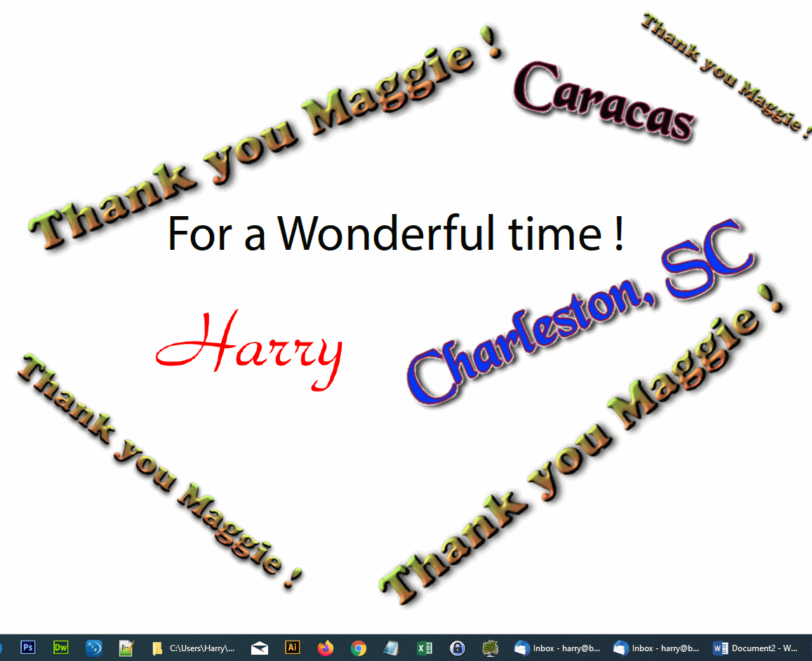
Task: Launch Excel from the taskbar
Action: click(x=425, y=648)
